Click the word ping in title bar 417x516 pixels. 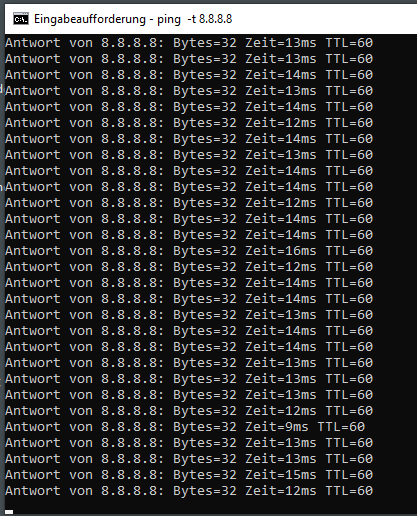pyautogui.click(x=169, y=20)
